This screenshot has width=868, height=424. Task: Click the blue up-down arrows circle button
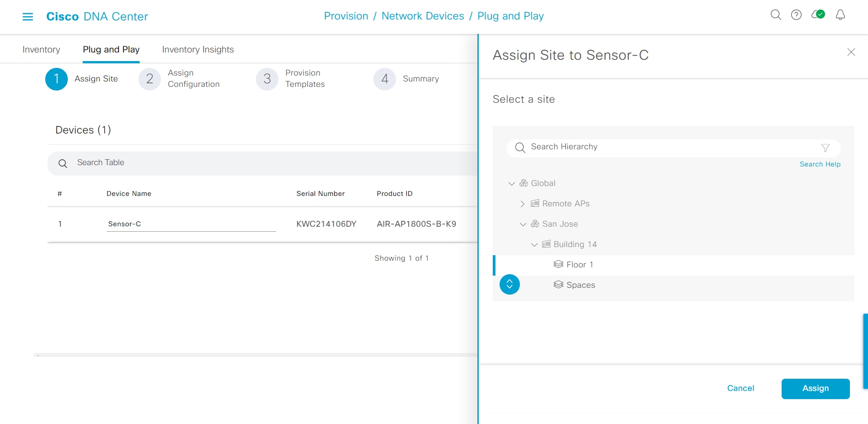(x=509, y=284)
